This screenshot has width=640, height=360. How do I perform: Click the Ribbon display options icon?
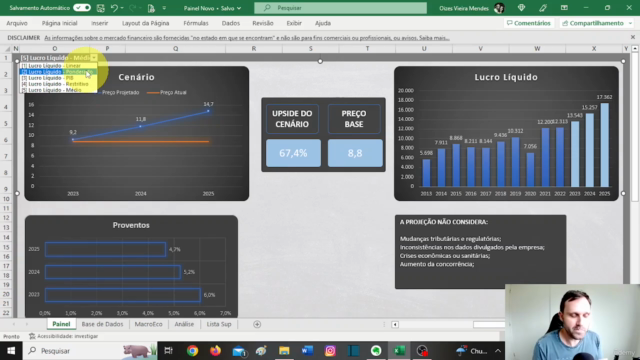pos(564,8)
